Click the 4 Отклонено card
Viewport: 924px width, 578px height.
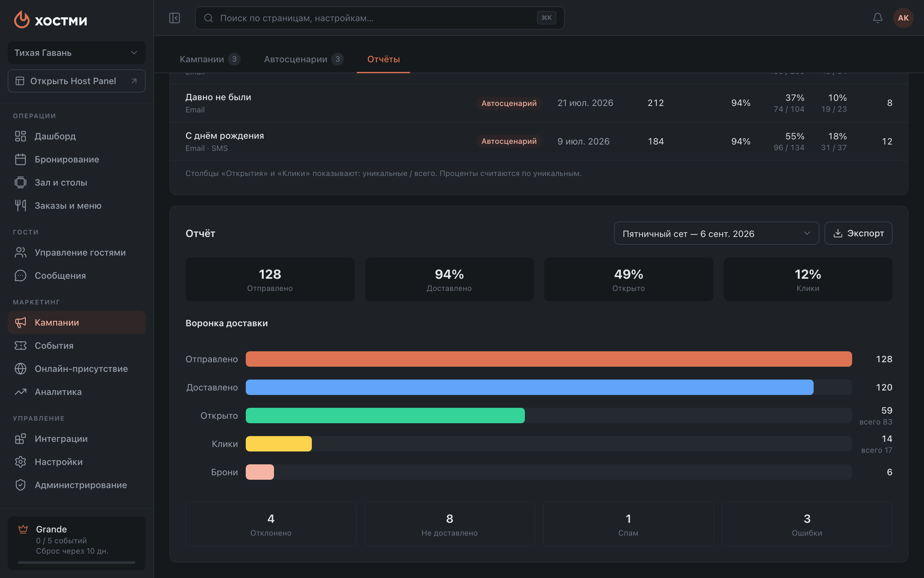pos(271,524)
